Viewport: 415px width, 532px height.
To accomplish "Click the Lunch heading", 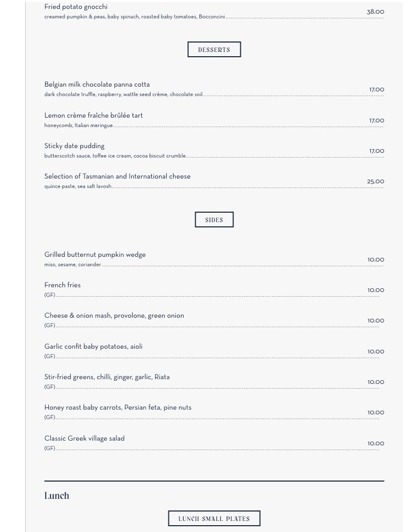I will tap(57, 496).
